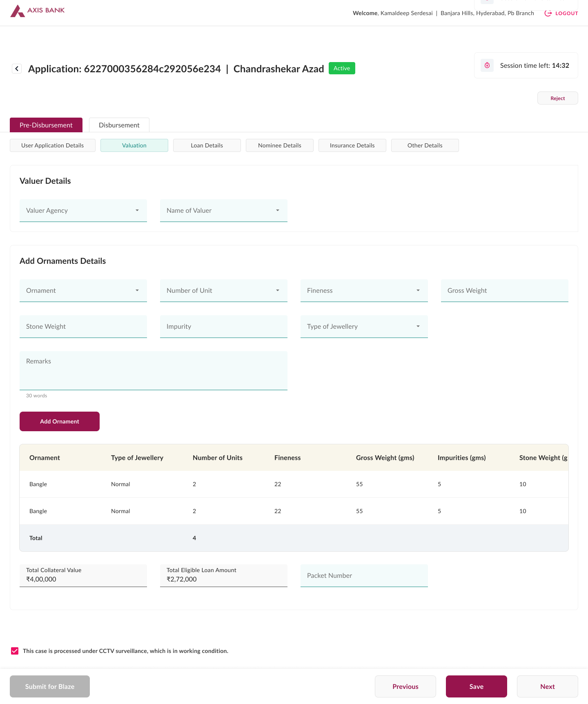Screen dimensions: 588x704
Task: Open User Application Details section
Action: 53,145
